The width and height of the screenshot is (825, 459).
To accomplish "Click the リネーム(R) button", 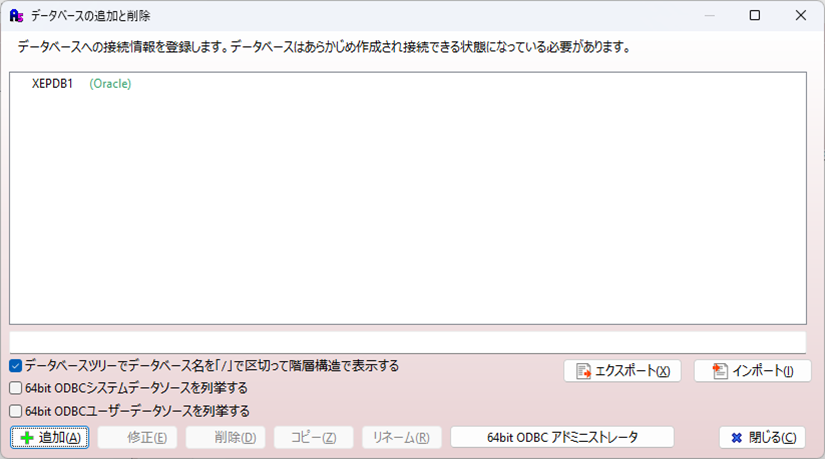I will coord(401,437).
